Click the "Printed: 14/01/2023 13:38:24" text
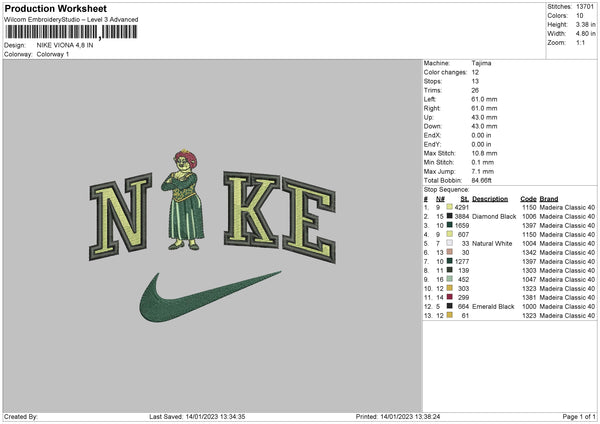This screenshot has height=424, width=600. point(398,416)
